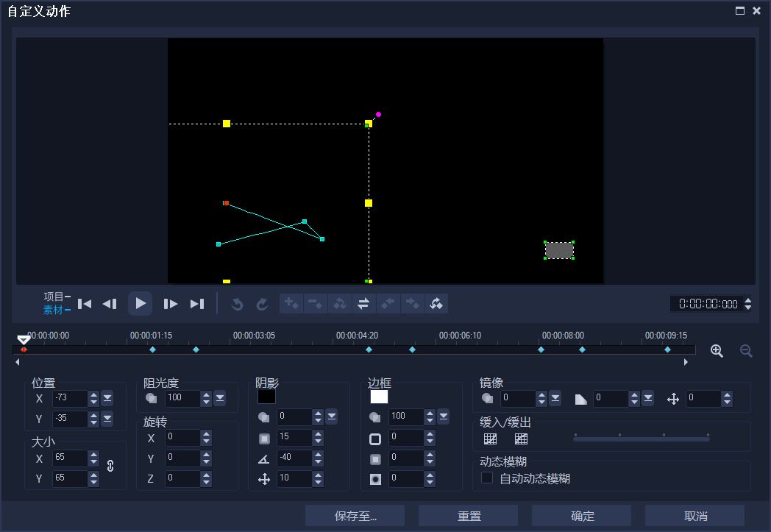Click the undo arrow icon
Image resolution: width=771 pixels, height=532 pixels.
pos(237,304)
